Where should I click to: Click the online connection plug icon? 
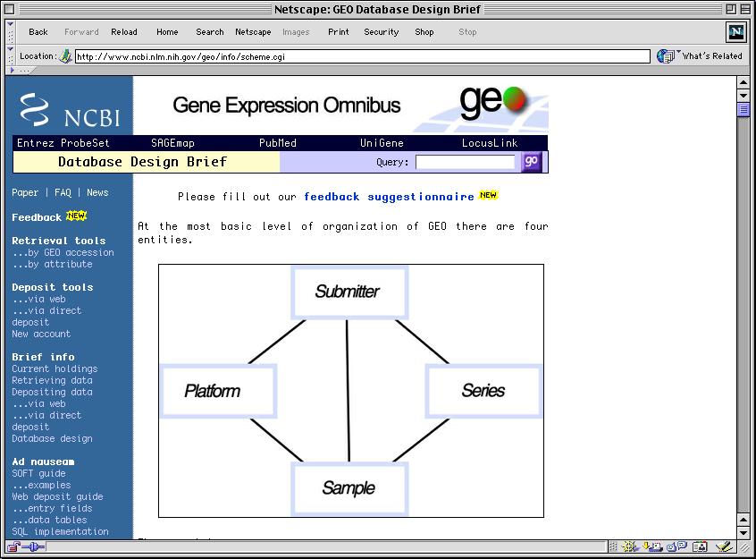tap(34, 546)
